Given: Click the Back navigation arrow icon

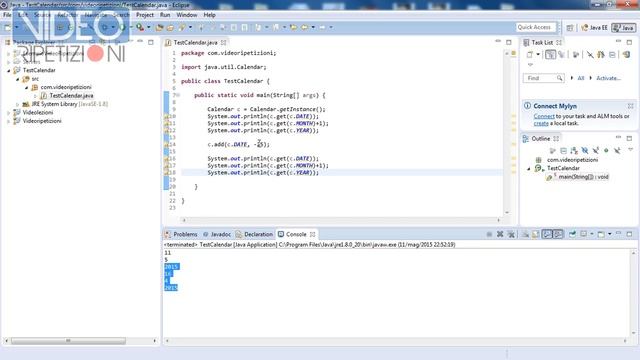Looking at the screenshot, I should tap(304, 27).
